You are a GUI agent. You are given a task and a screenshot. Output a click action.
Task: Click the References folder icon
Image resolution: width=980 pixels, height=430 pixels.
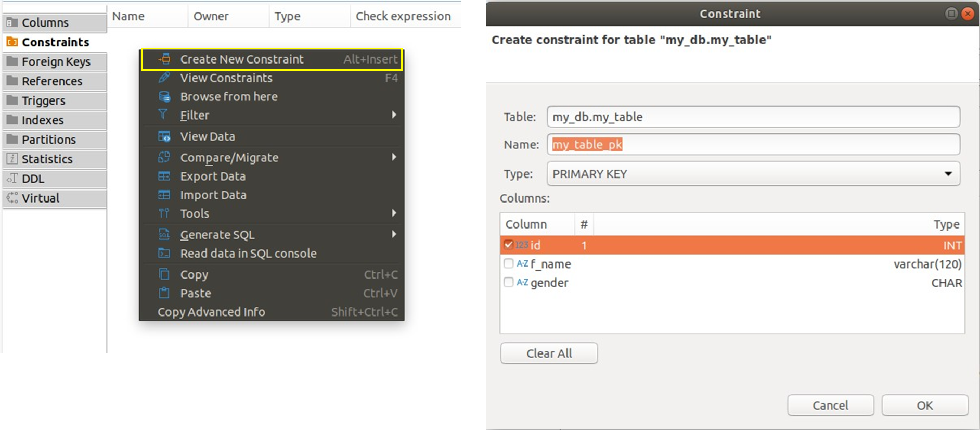click(x=12, y=81)
